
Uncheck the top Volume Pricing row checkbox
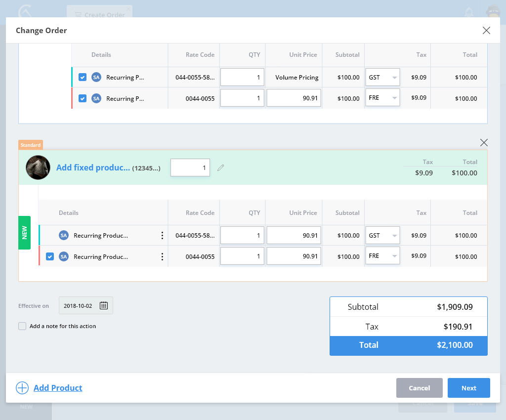click(83, 78)
